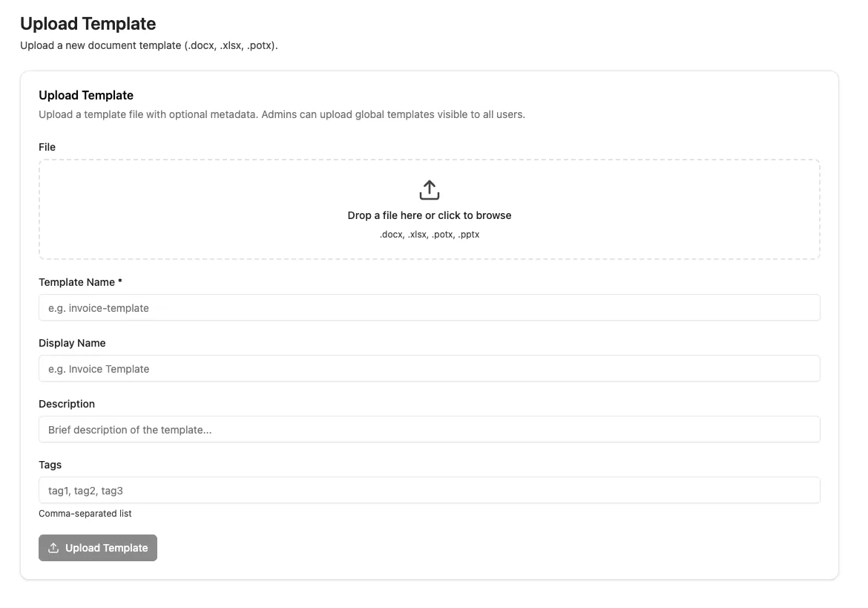Click the file drop zone to browse files
This screenshot has height=608, width=868.
point(429,209)
